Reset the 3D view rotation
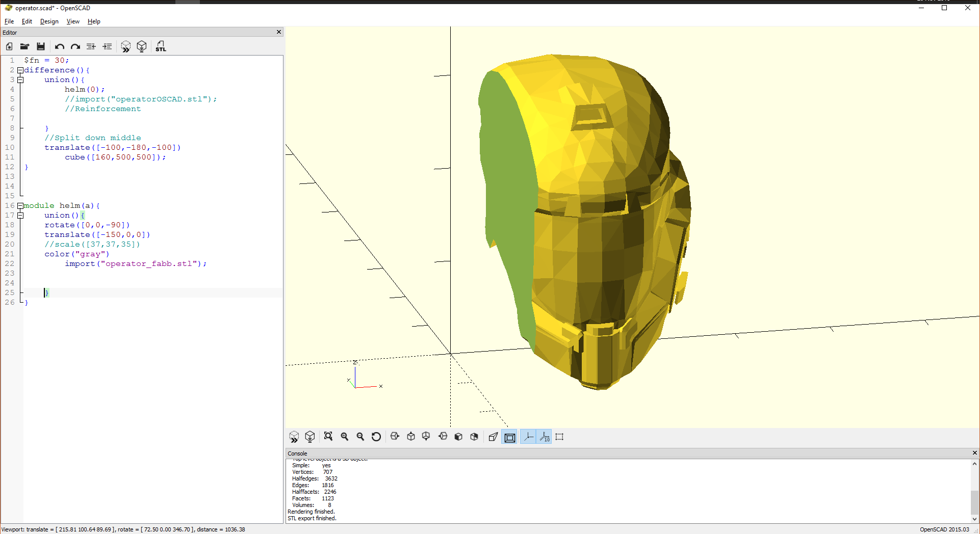This screenshot has height=534, width=980. [x=376, y=437]
